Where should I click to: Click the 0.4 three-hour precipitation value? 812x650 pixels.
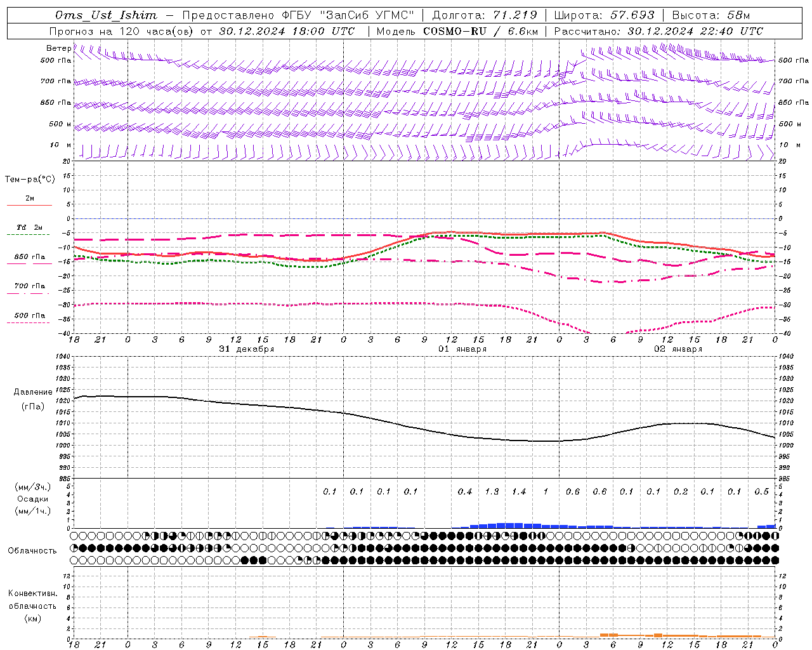465,492
